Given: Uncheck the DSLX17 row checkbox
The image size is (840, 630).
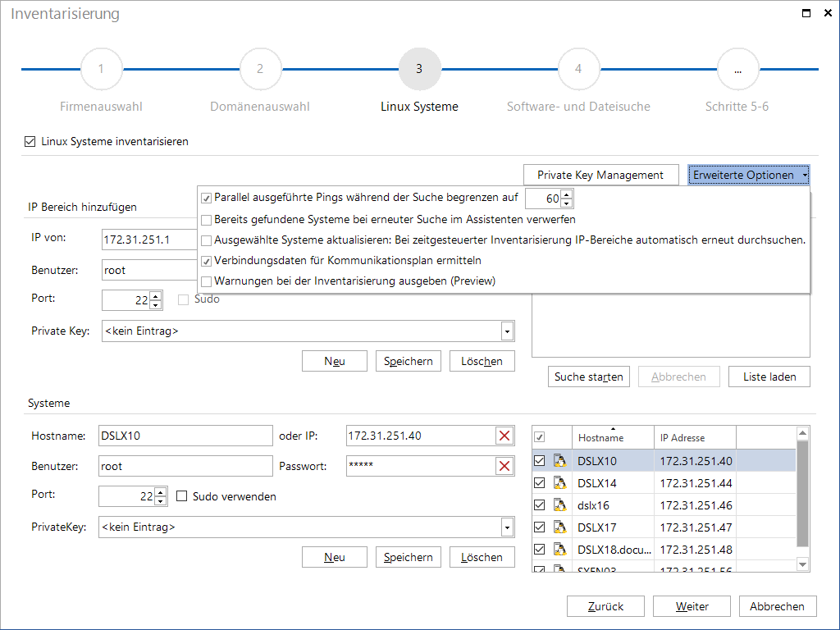Looking at the screenshot, I should point(540,527).
